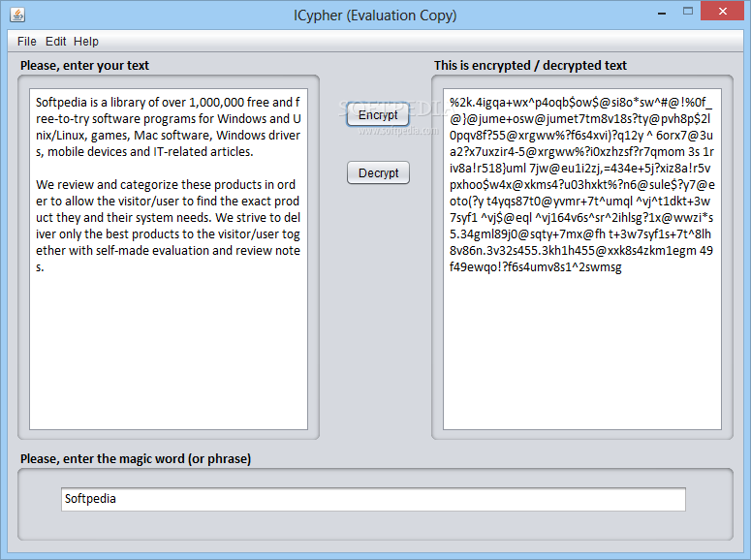Click the first line 'Softpedia is a library'
Image resolution: width=751 pixels, height=560 pixels.
click(168, 103)
